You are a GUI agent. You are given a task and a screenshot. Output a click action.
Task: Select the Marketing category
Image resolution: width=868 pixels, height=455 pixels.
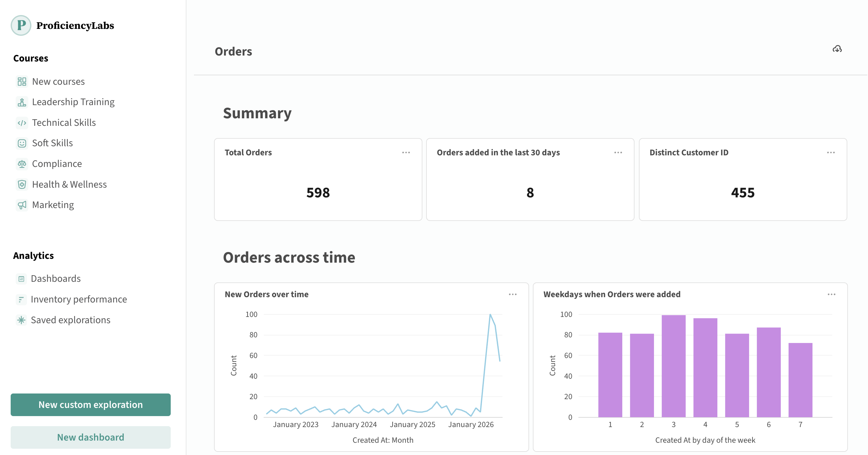click(53, 205)
